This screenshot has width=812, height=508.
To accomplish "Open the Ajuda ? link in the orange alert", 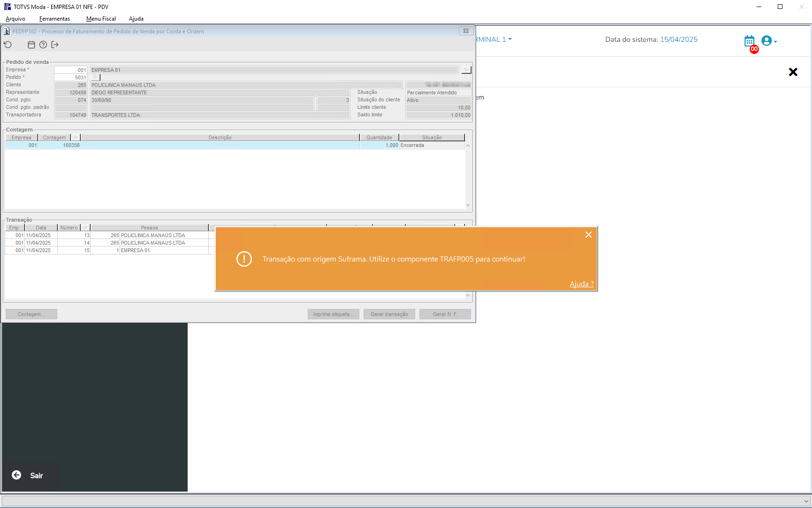I will (x=582, y=284).
